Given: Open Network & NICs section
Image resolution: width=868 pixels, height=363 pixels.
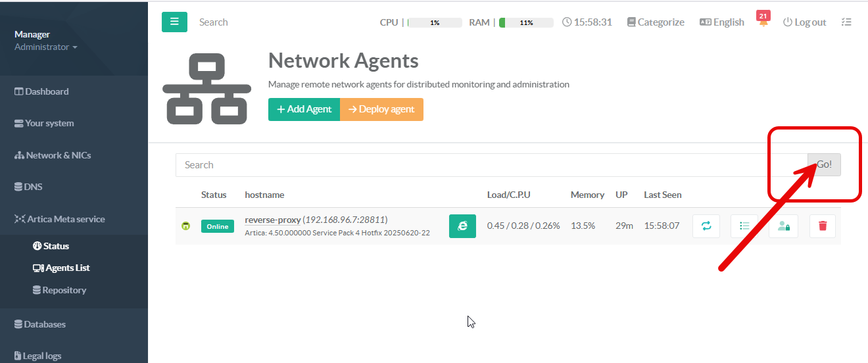Looking at the screenshot, I should (53, 155).
